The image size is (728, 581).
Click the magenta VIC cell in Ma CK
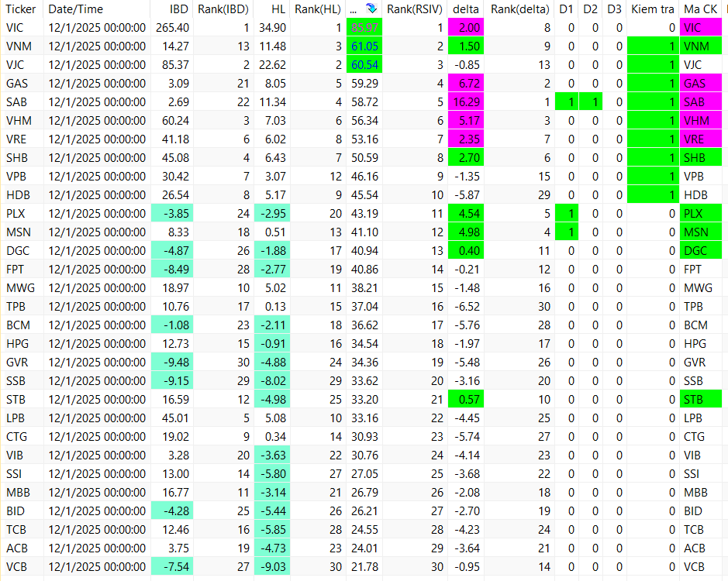701,27
